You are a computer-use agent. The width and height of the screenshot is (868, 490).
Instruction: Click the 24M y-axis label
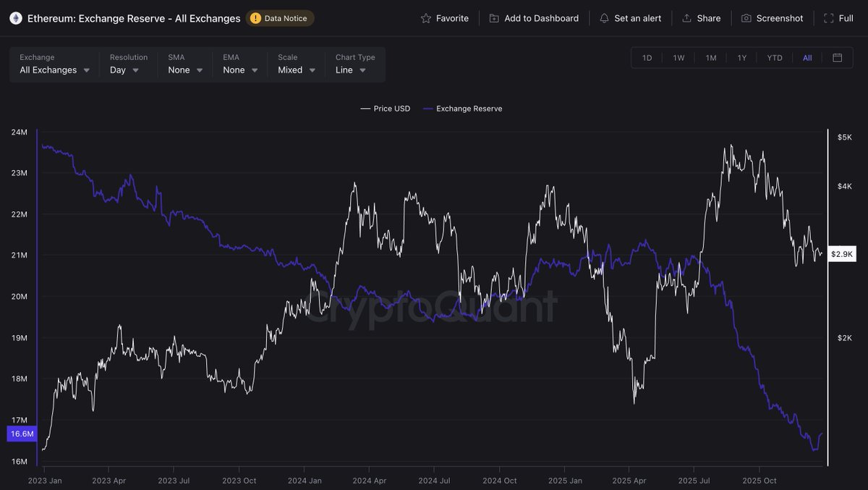point(19,132)
